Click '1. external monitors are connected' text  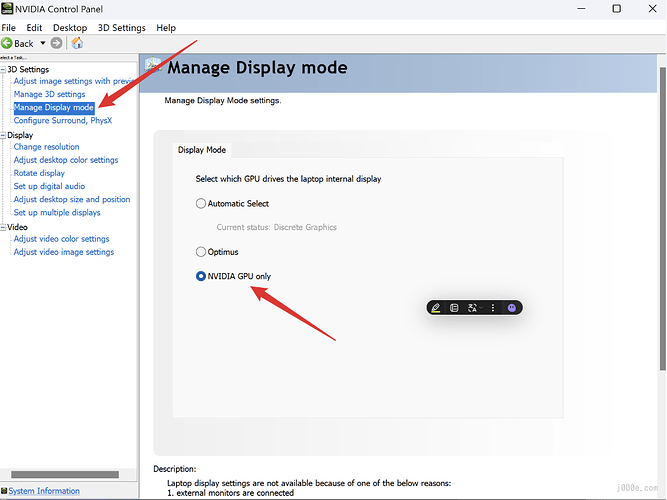coord(230,493)
